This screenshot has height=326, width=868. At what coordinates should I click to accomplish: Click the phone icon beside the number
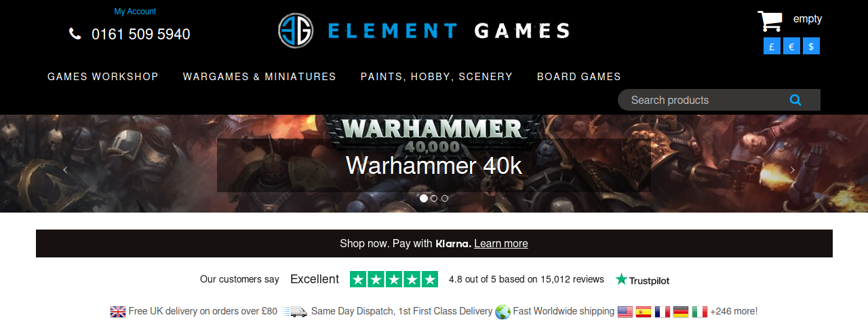click(x=75, y=34)
